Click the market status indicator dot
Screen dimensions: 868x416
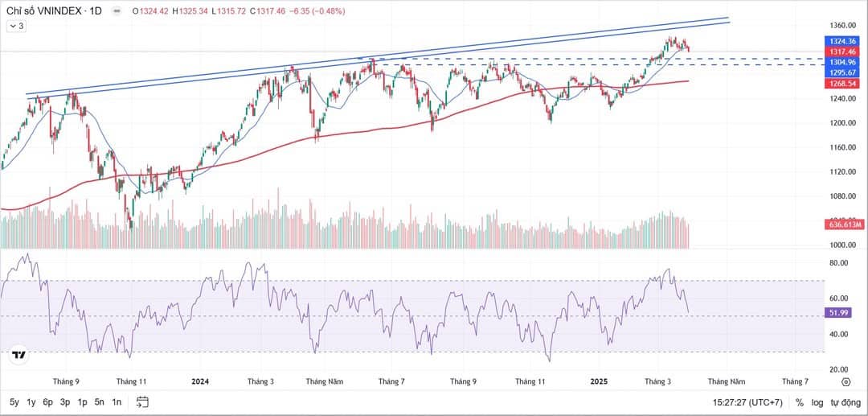(117, 12)
